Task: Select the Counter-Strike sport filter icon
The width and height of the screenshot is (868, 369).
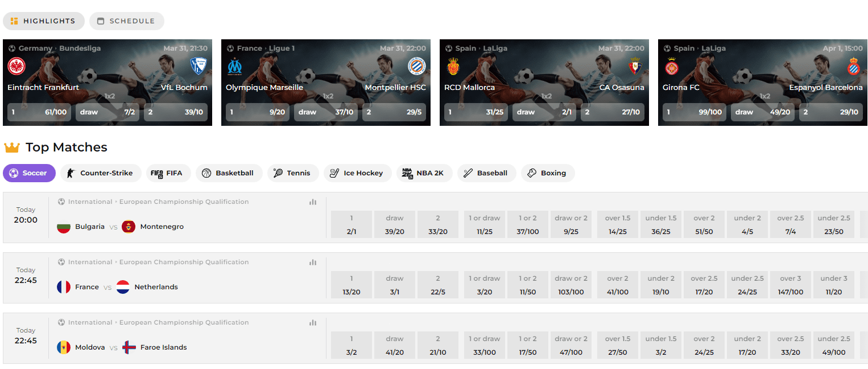Action: [69, 173]
